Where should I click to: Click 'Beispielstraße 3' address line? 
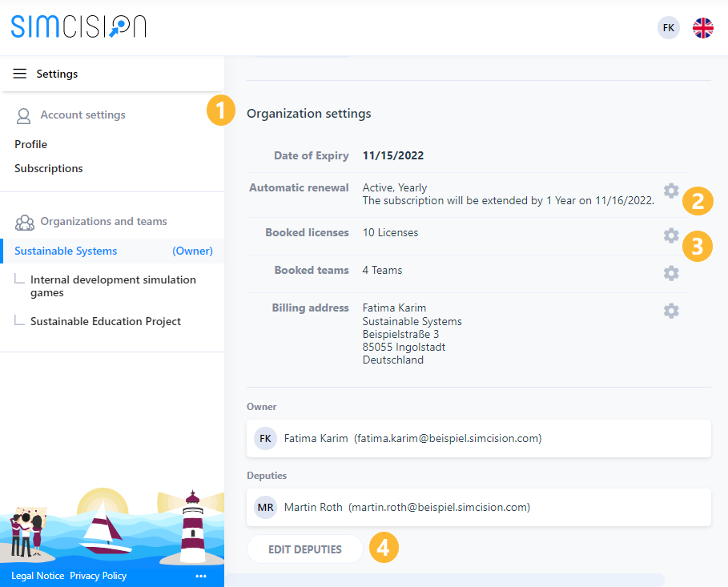click(400, 335)
